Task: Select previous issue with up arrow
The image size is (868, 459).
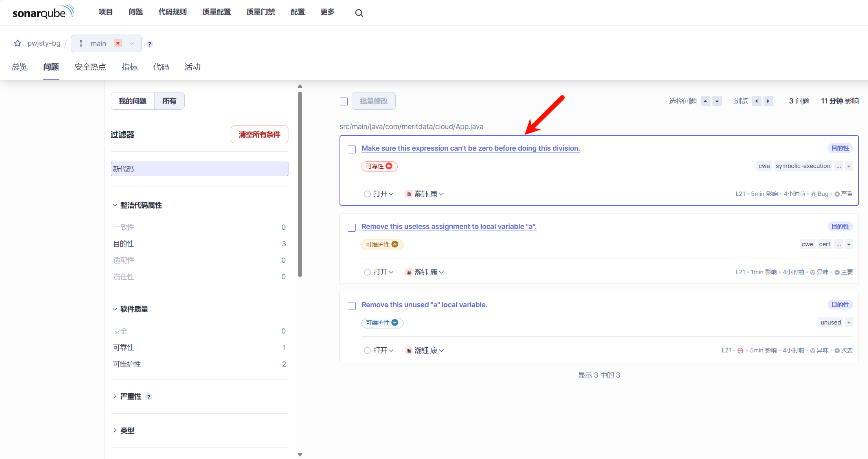Action: [x=705, y=101]
